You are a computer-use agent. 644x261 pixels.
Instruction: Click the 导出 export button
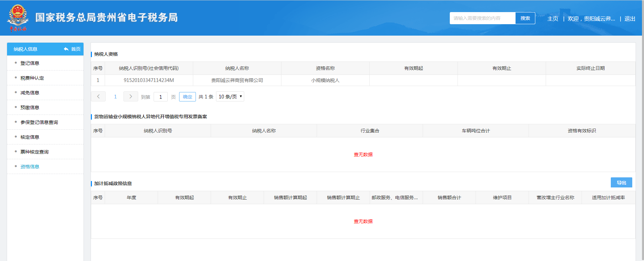(621, 183)
